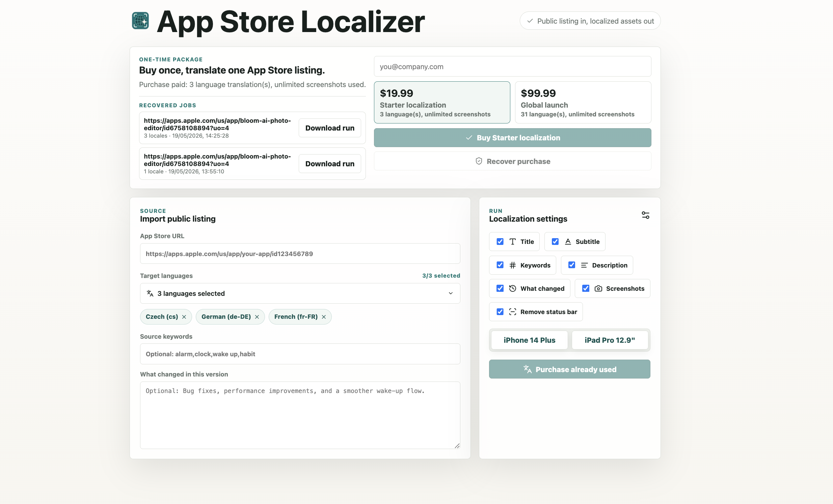Click the What changed in this version textarea
This screenshot has width=833, height=504.
300,415
